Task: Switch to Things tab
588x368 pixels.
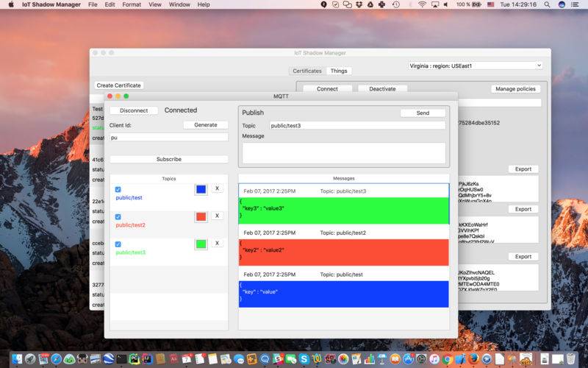Action: [339, 71]
